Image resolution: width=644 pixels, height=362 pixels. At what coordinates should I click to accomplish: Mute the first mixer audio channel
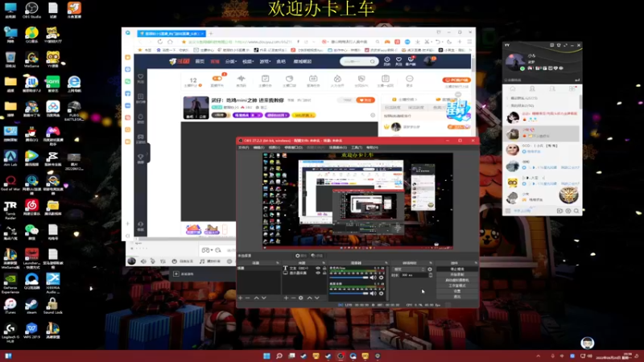click(373, 278)
